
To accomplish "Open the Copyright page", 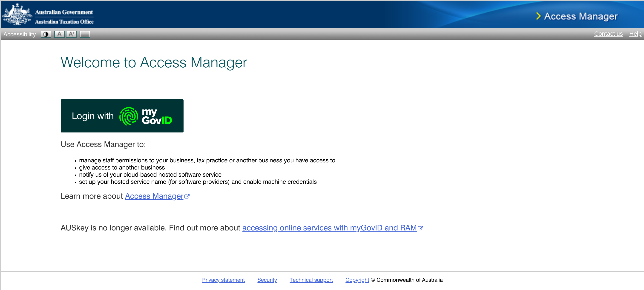I will click(x=357, y=280).
